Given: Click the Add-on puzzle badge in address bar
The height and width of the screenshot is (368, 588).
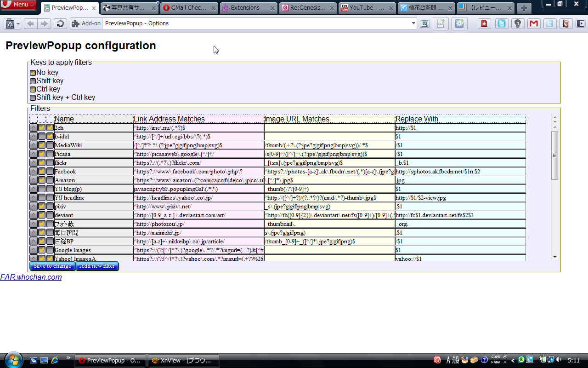Looking at the screenshot, I should [x=86, y=23].
